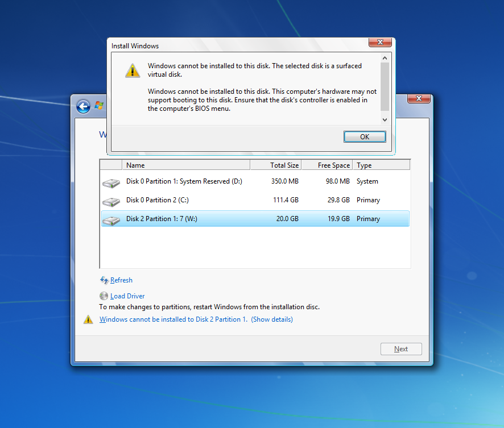The image size is (504, 428).
Task: Click the Primary type cell for C: partition
Action: 368,200
